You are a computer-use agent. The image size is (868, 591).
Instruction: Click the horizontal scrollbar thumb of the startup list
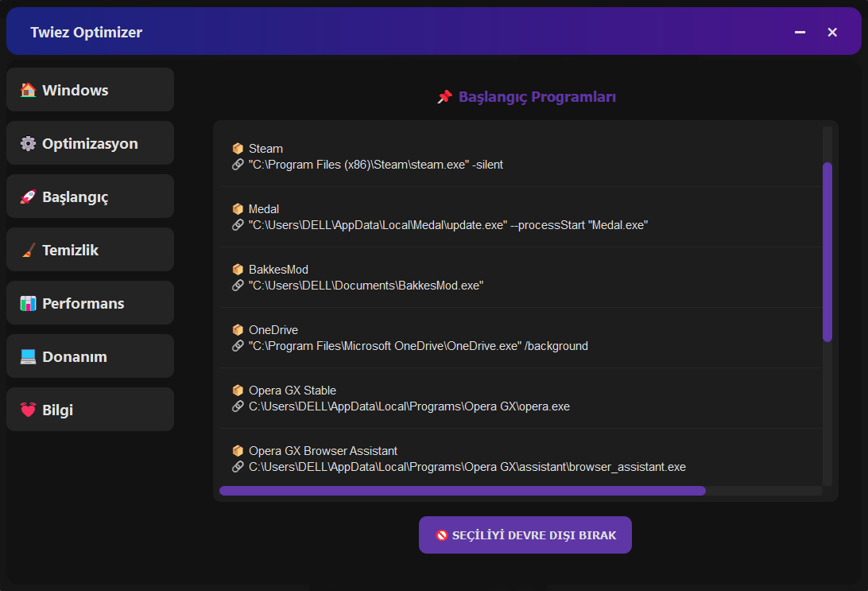pyautogui.click(x=463, y=491)
